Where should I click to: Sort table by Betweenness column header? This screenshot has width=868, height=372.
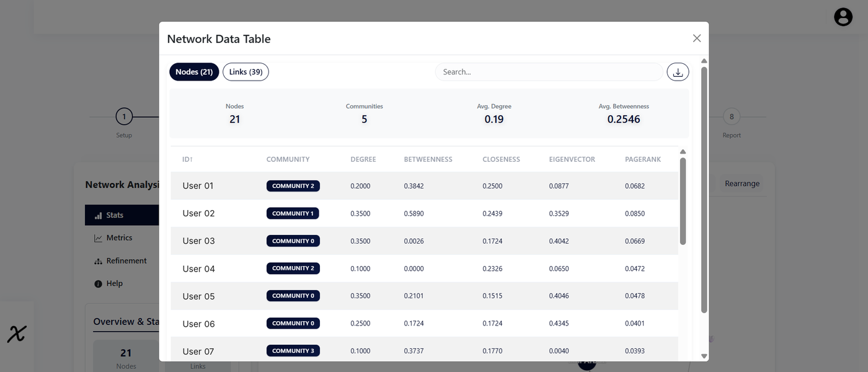pyautogui.click(x=428, y=159)
